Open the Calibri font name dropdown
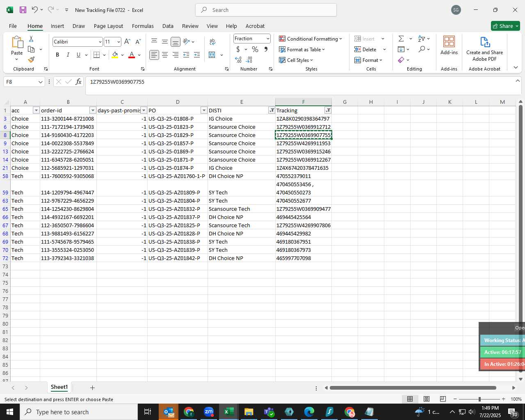 coord(100,42)
